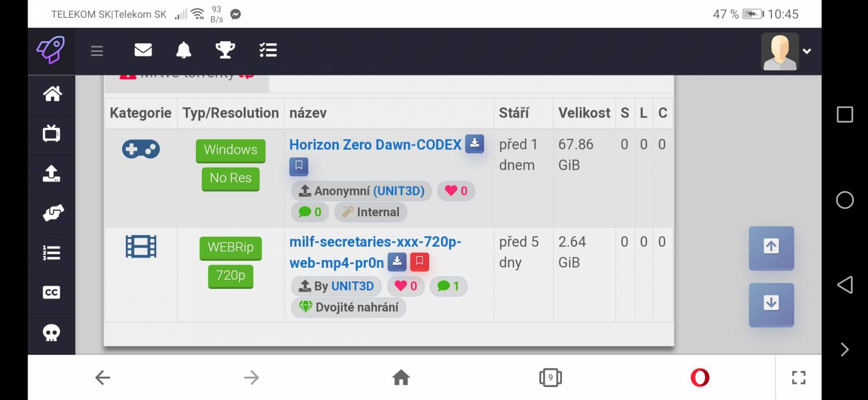Screen dimensions: 868x400
Task: Click the Internal tag badge
Action: [371, 212]
